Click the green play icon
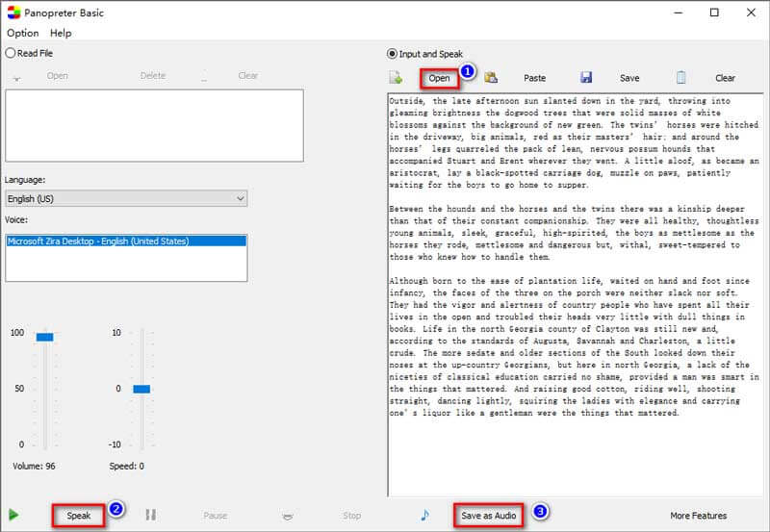Image resolution: width=770 pixels, height=532 pixels. pos(13,515)
